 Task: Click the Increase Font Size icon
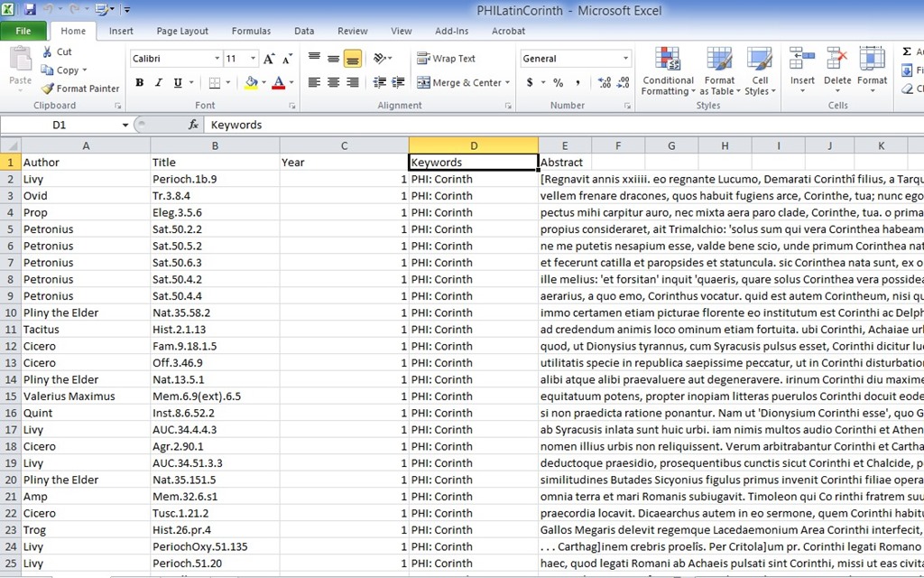click(x=270, y=59)
